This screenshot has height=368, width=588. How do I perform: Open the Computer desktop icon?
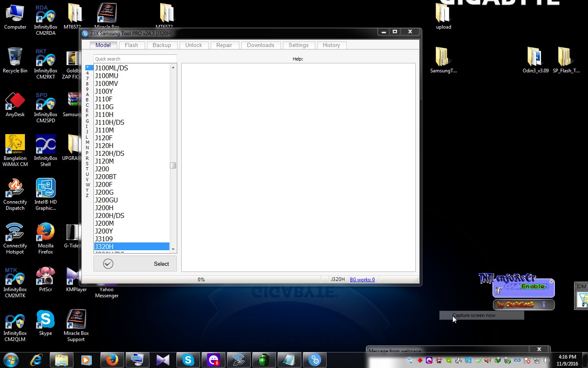15,17
